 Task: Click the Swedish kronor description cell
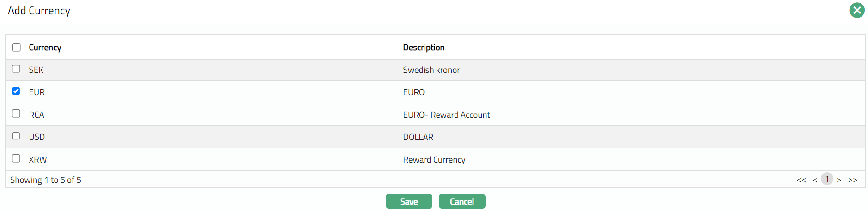431,70
